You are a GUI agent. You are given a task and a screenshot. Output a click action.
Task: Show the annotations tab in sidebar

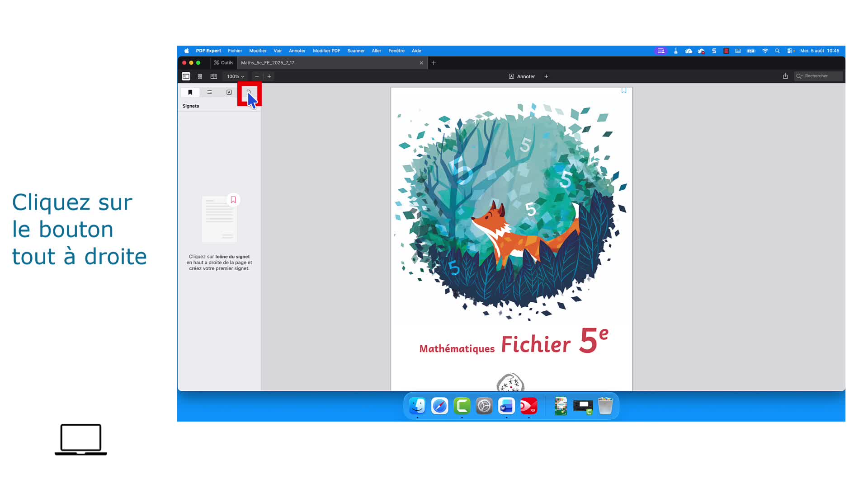(x=229, y=92)
